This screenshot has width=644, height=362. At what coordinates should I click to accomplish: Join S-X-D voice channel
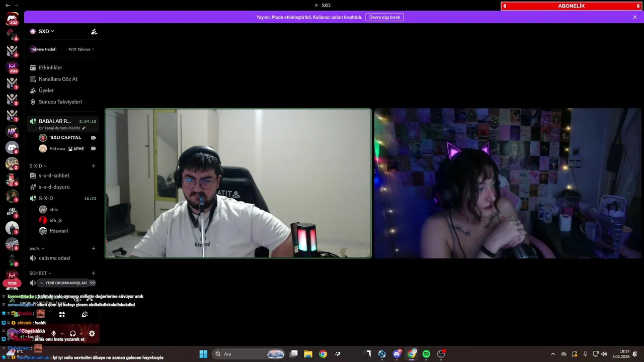pos(62,199)
